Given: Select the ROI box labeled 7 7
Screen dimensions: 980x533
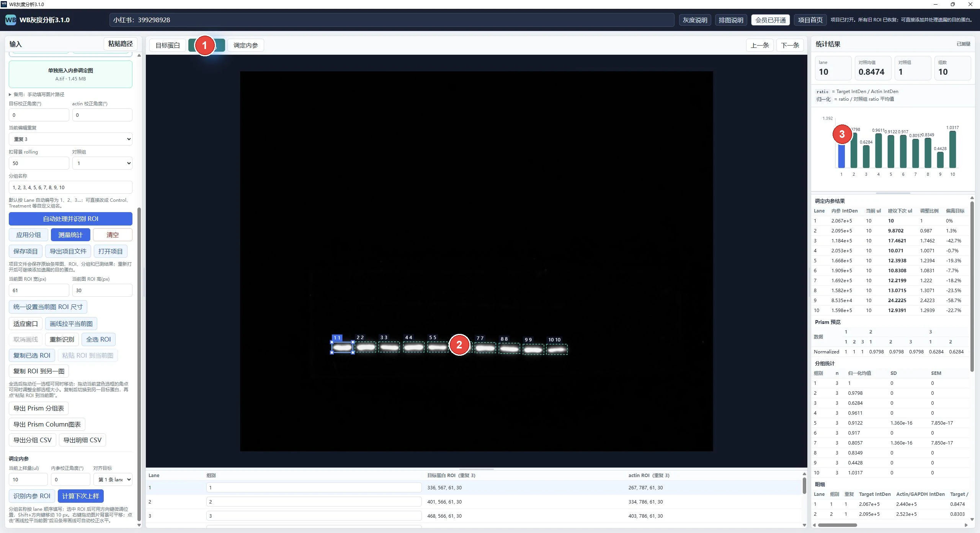Looking at the screenshot, I should pos(485,348).
